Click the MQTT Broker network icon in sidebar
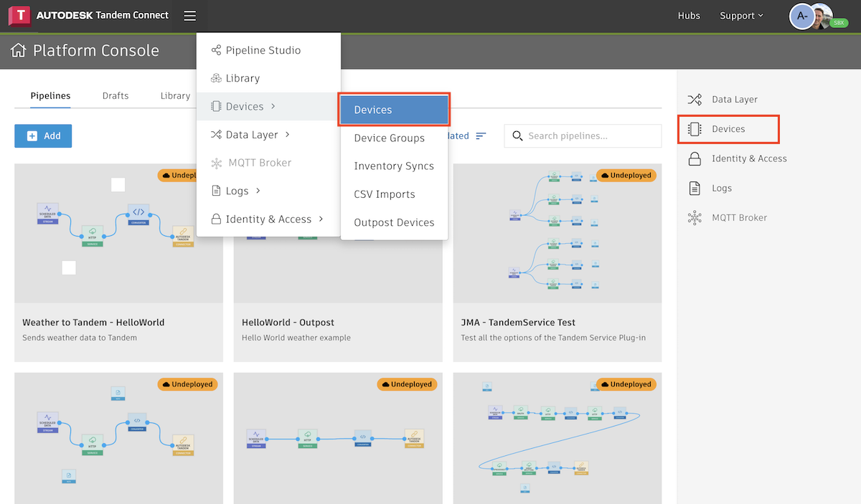The height and width of the screenshot is (504, 861). 695,217
